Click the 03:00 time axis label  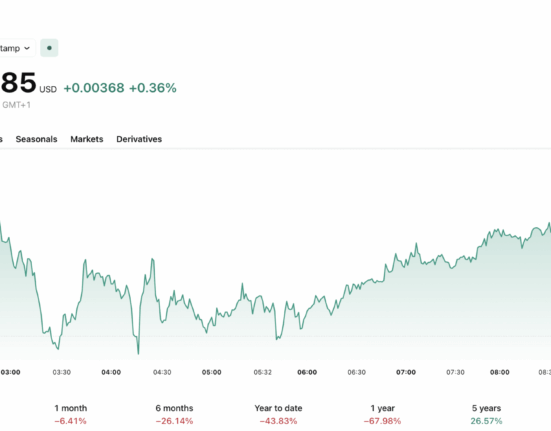(11, 372)
